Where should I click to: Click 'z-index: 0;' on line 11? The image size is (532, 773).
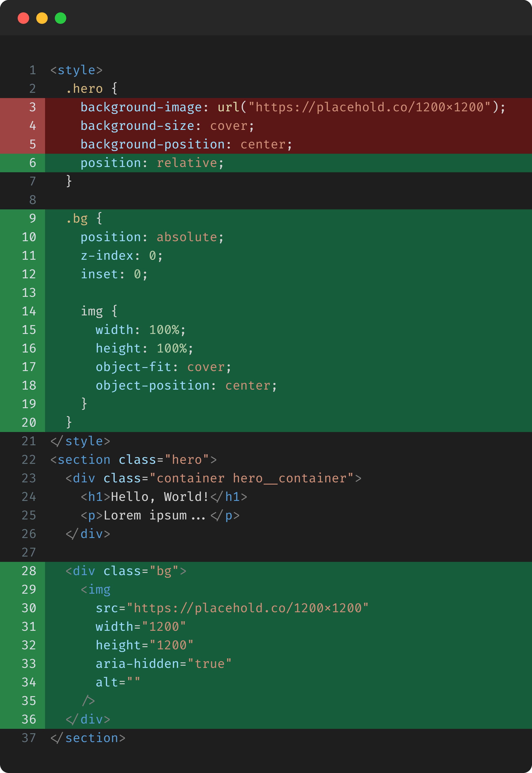coord(122,256)
